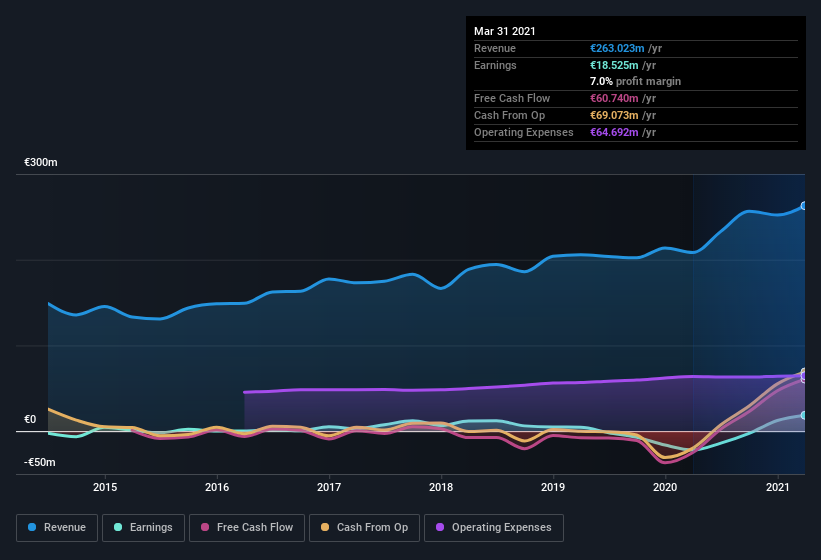The height and width of the screenshot is (560, 821).
Task: Click the €64.692m operating expenses value
Action: [x=614, y=132]
